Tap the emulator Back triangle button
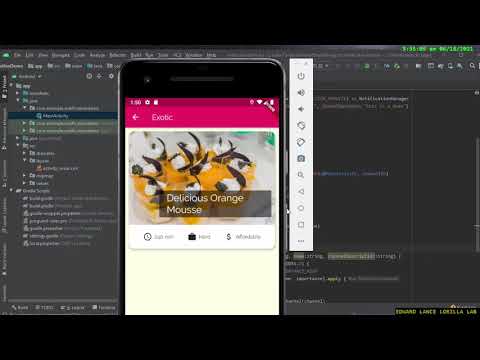480x360 pixels. pyautogui.click(x=301, y=191)
